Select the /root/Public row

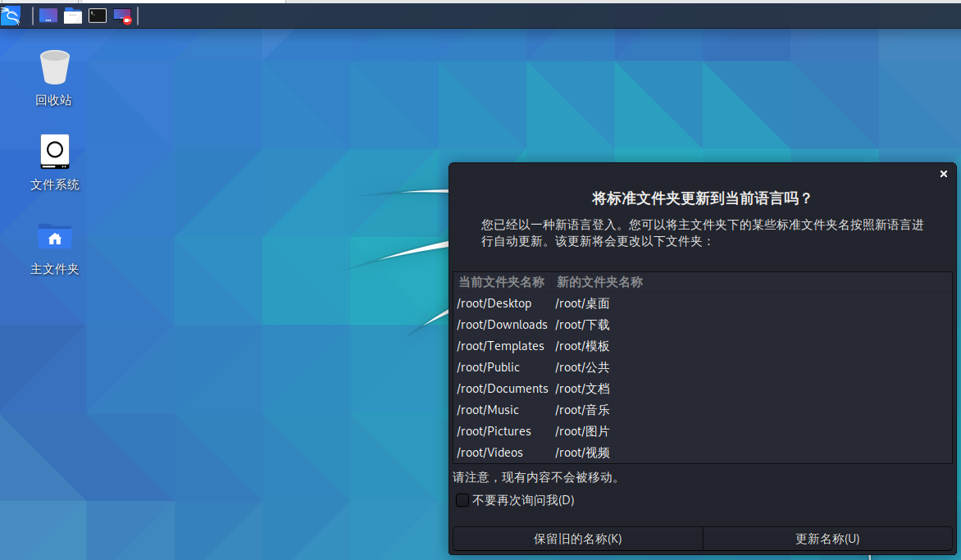(x=574, y=367)
